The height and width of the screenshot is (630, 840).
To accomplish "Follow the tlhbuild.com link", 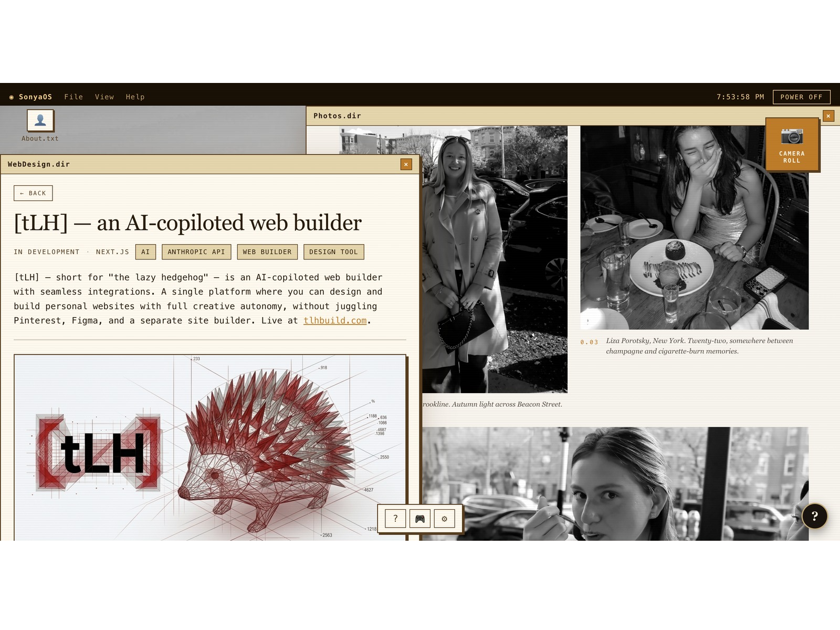I will [335, 321].
